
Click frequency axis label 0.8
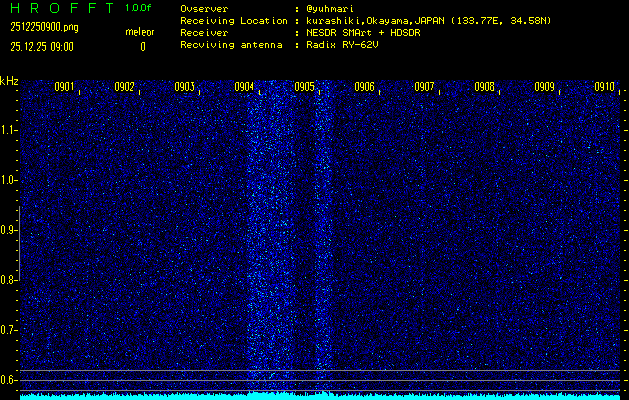pos(8,280)
